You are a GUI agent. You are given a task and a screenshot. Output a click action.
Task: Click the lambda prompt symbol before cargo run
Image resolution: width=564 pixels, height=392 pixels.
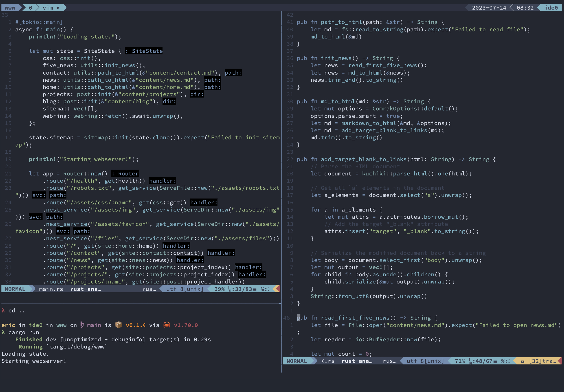(3, 332)
